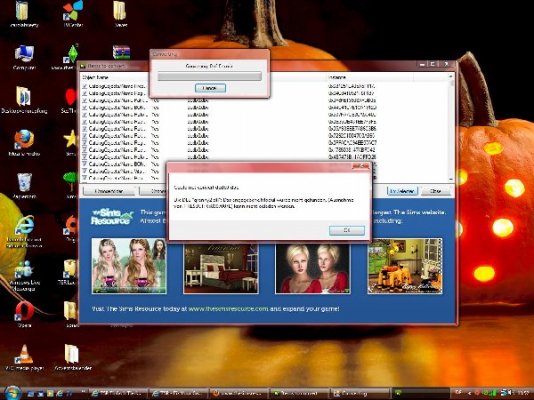Toggle the third CatalogObjects row checkbox

point(84,100)
